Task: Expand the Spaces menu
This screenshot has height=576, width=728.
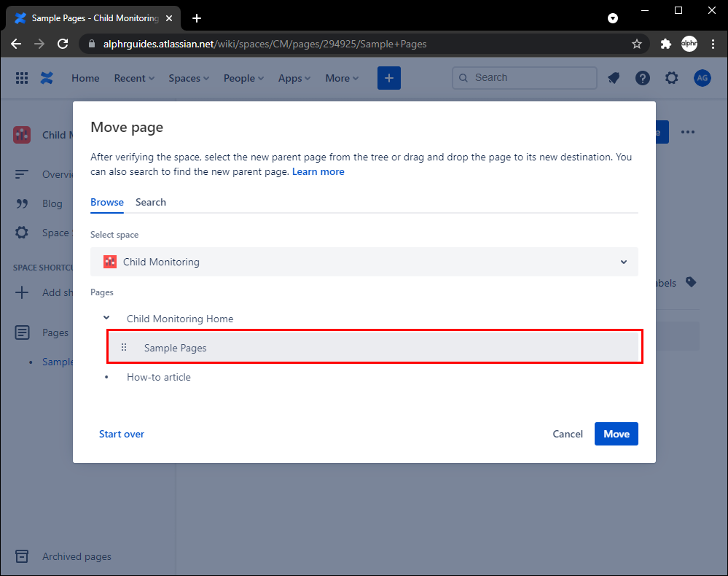Action: (189, 78)
